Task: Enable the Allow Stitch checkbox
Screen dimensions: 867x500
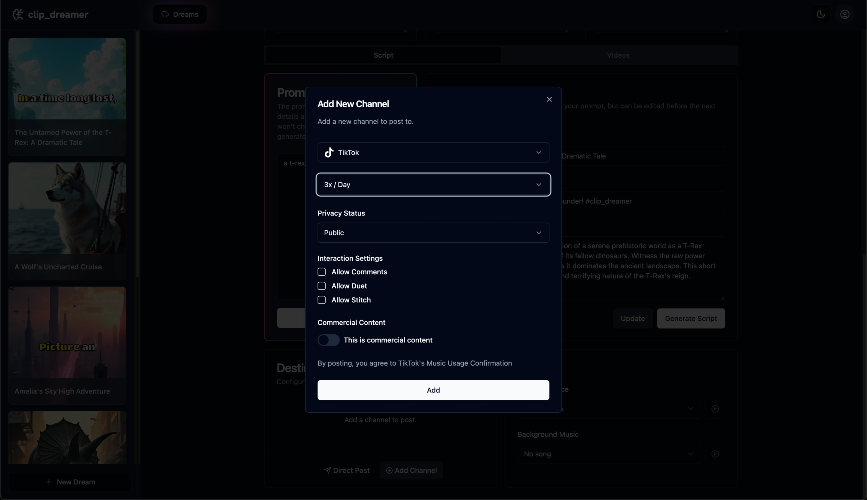Action: [321, 300]
